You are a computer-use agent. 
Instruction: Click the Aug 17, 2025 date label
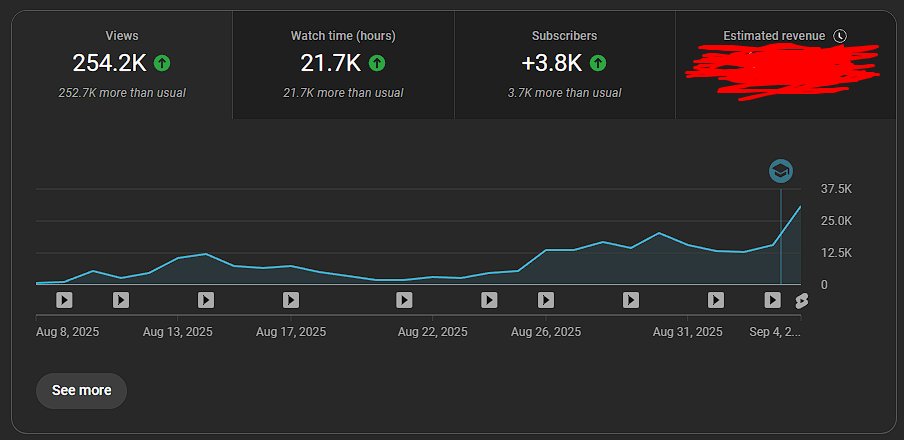click(x=291, y=332)
